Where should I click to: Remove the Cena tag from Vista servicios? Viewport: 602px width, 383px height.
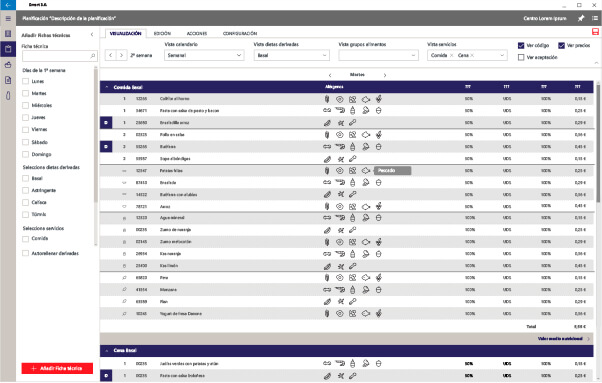point(472,56)
